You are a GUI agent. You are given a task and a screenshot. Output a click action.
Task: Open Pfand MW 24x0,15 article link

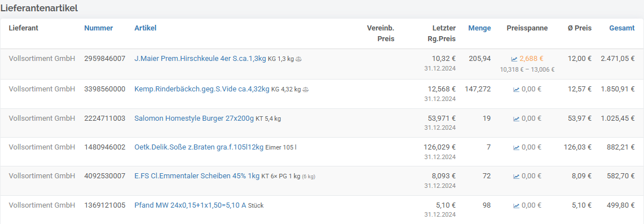pyautogui.click(x=190, y=205)
